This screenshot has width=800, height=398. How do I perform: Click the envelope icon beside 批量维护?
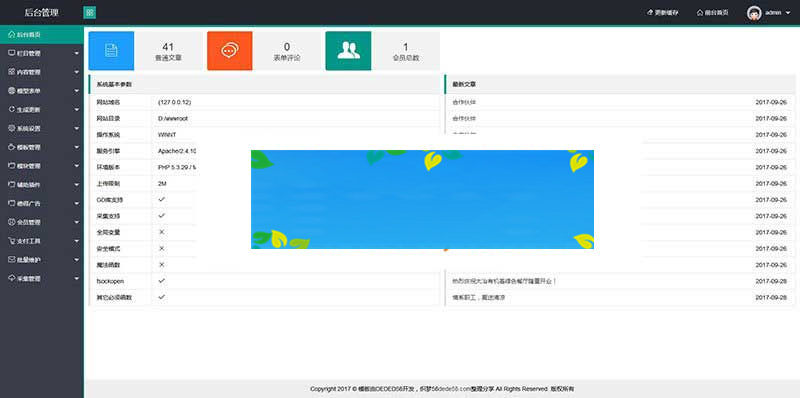(12, 260)
